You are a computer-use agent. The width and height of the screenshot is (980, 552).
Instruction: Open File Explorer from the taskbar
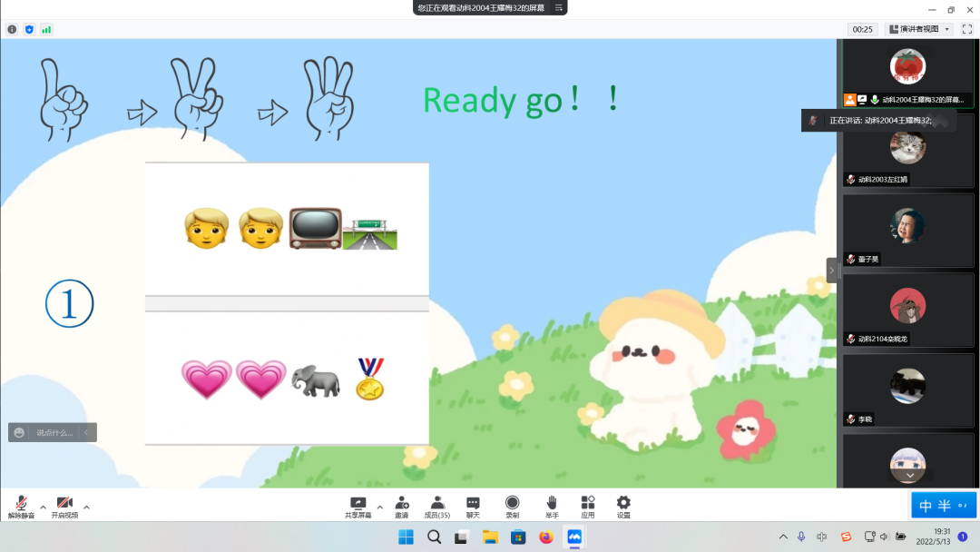(x=490, y=537)
